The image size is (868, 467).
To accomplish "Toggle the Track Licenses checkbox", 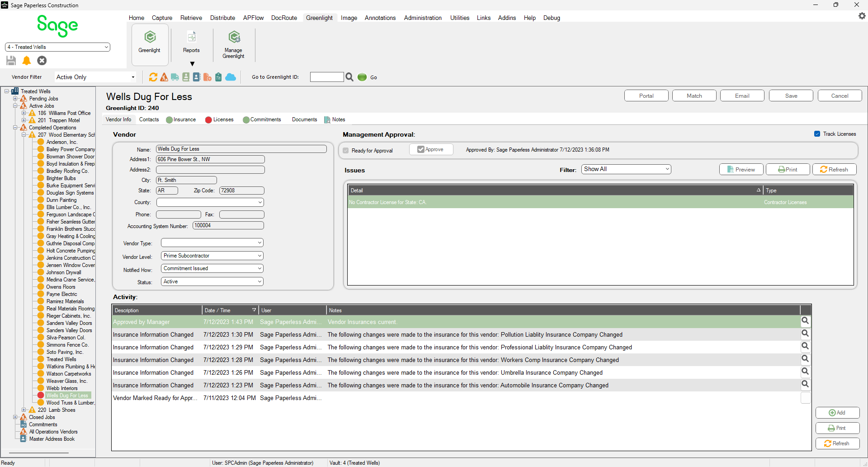I will [x=817, y=134].
